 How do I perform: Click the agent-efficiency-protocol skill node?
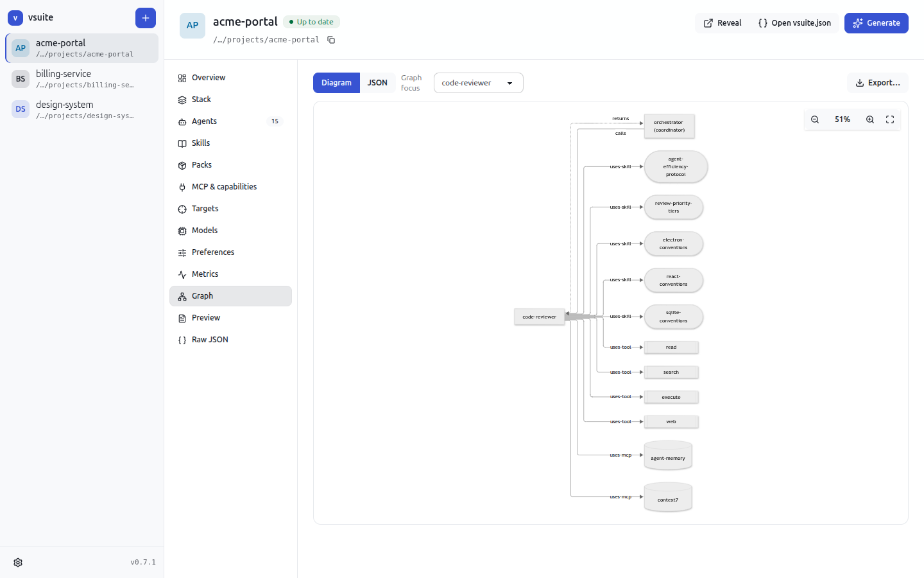pyautogui.click(x=676, y=167)
